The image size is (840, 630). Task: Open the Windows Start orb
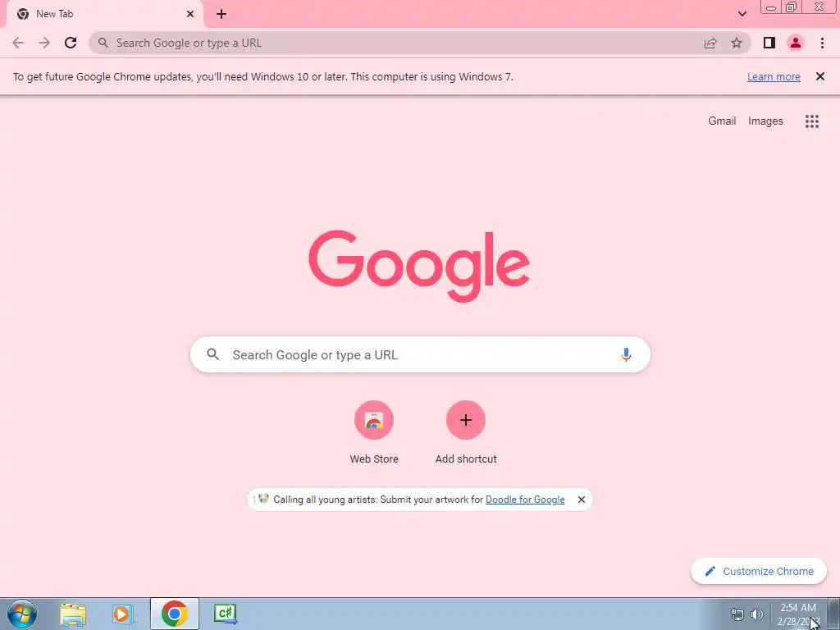coord(22,614)
